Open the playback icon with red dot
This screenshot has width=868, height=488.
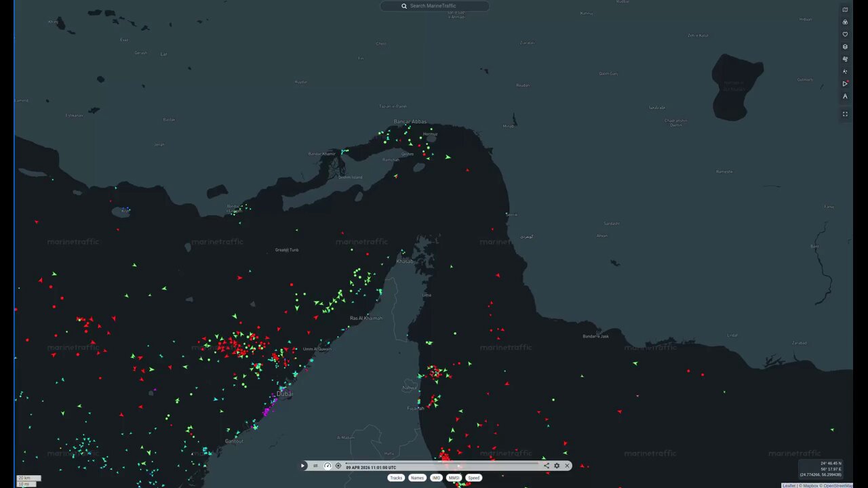coord(845,83)
